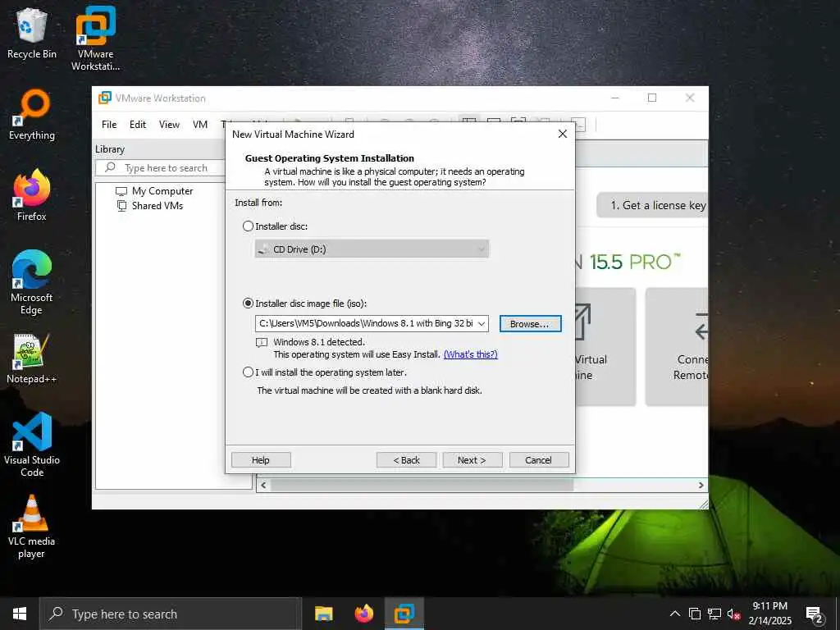Click the horizontal scrollbar right arrow
This screenshot has width=840, height=630.
click(701, 485)
